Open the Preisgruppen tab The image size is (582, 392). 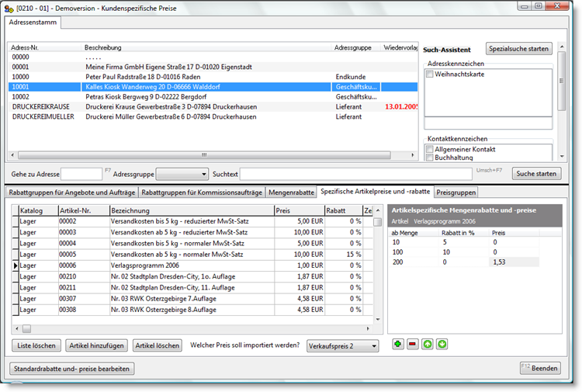click(x=456, y=192)
